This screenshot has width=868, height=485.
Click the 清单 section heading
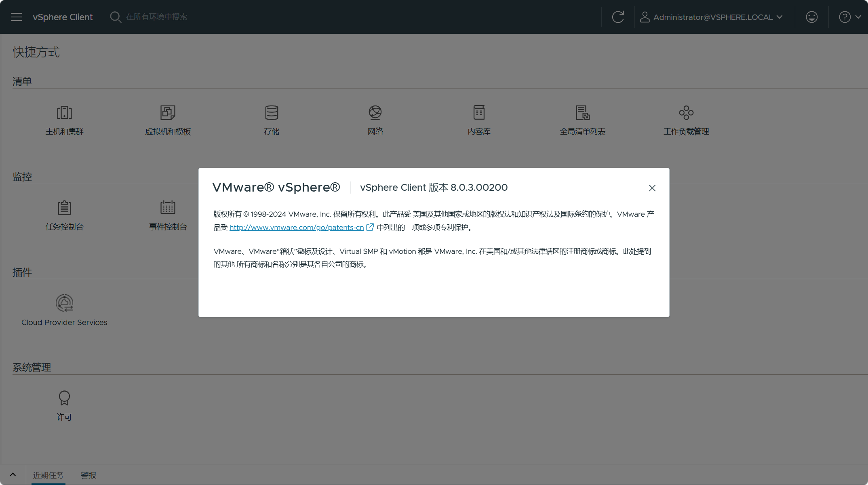tap(22, 82)
